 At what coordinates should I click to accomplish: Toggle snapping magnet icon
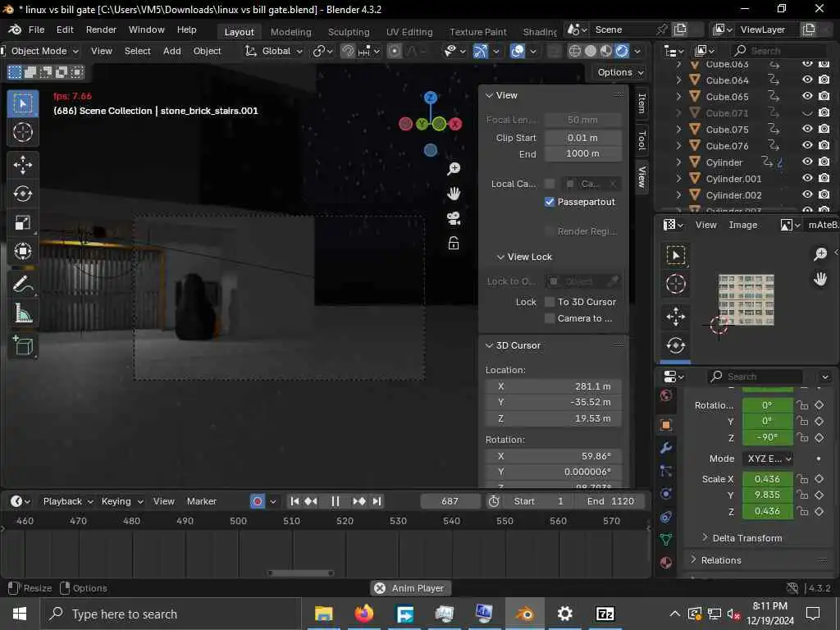348,51
